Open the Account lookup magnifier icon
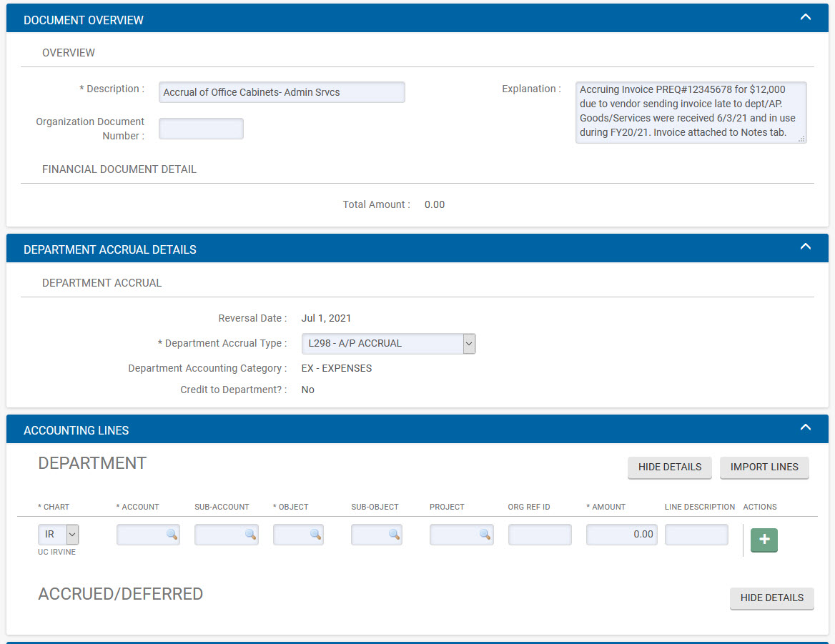 [172, 535]
